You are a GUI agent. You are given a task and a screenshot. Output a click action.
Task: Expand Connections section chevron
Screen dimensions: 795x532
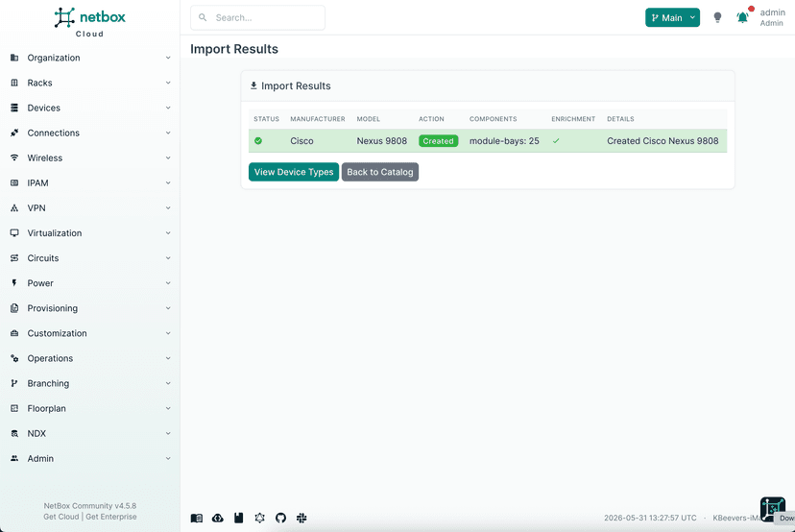pyautogui.click(x=168, y=133)
